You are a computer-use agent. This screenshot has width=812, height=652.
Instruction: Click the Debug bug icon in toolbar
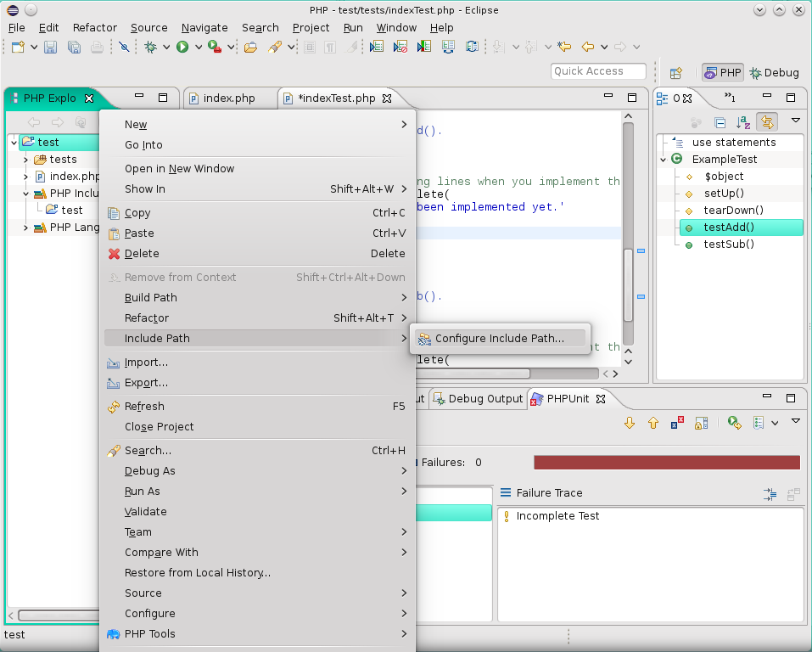150,48
